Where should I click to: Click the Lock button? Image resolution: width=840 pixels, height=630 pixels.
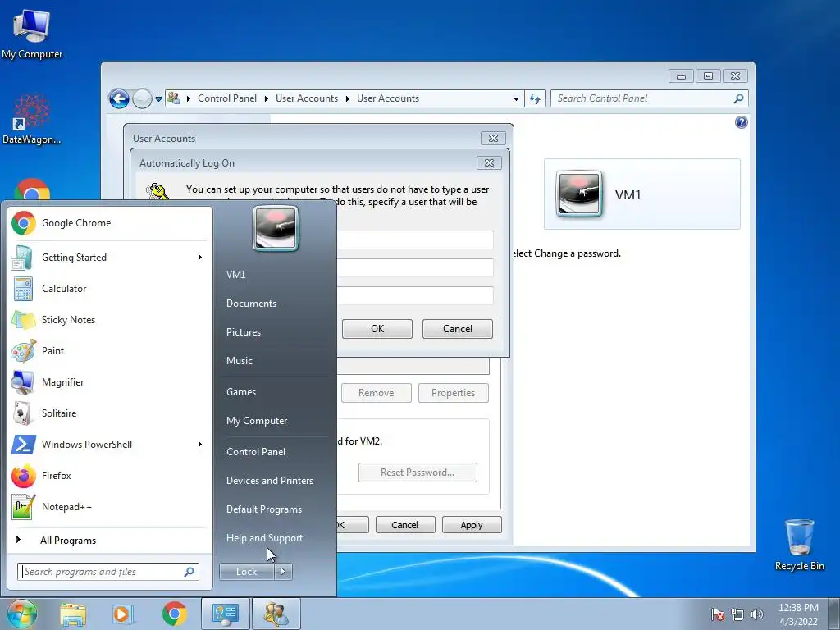[x=246, y=572]
